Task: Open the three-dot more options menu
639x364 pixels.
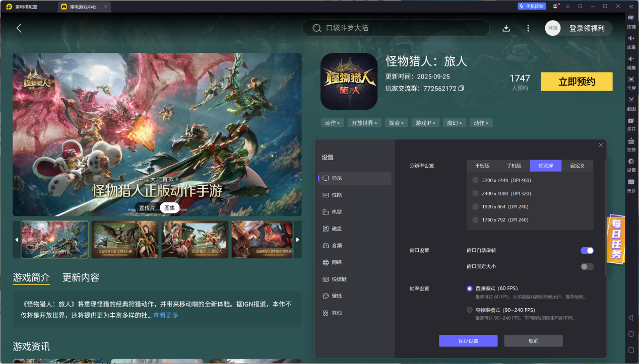Action: pyautogui.click(x=528, y=28)
